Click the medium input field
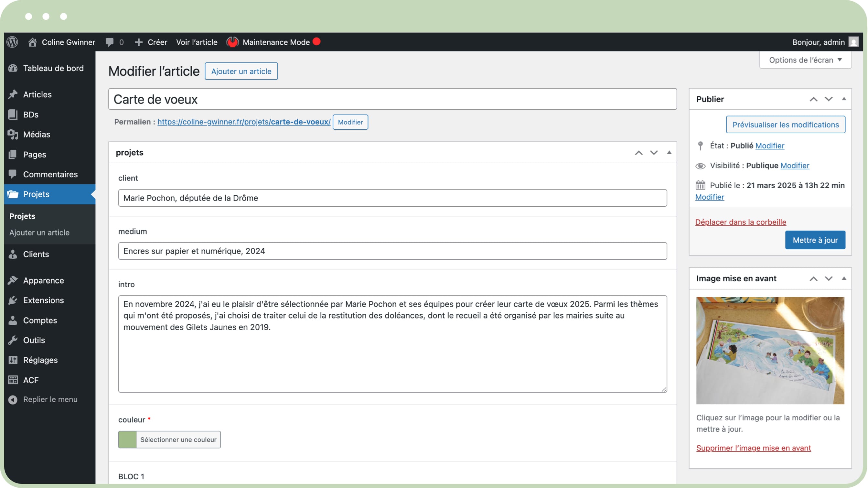 coord(392,251)
